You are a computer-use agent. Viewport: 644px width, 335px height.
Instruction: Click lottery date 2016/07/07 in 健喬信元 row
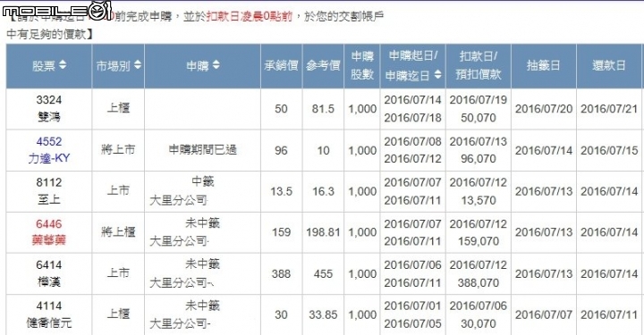pyautogui.click(x=544, y=315)
